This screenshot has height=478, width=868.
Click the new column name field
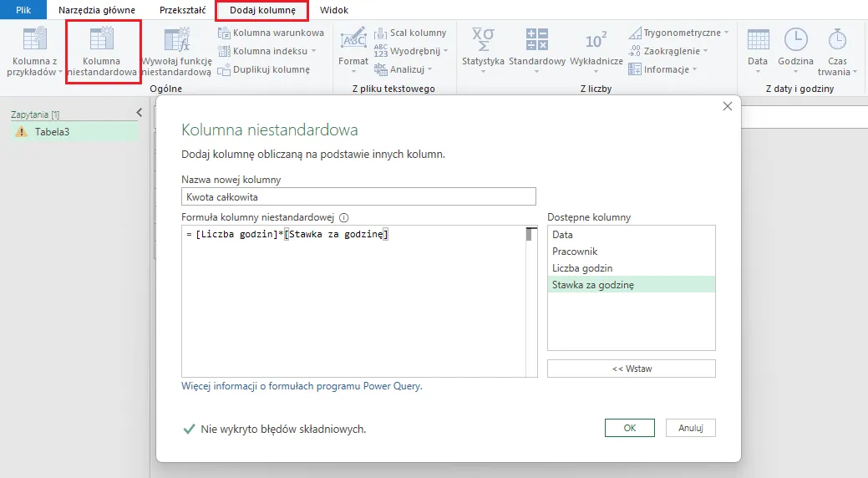coord(358,196)
